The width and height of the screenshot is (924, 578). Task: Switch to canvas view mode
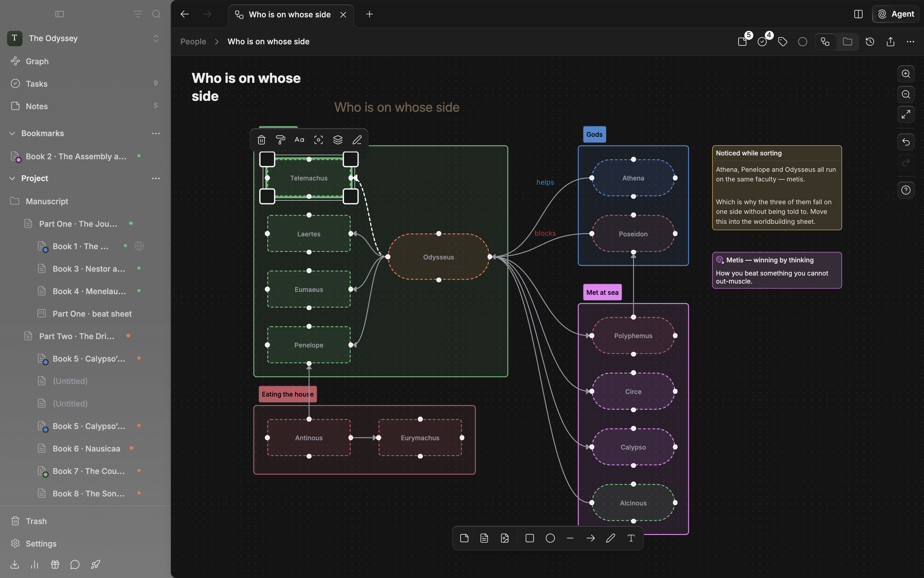(x=825, y=42)
